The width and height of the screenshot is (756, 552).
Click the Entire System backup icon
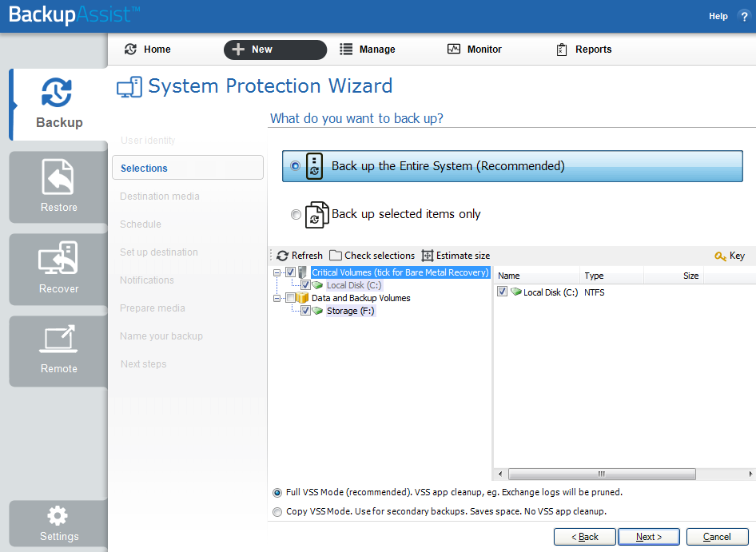point(314,166)
